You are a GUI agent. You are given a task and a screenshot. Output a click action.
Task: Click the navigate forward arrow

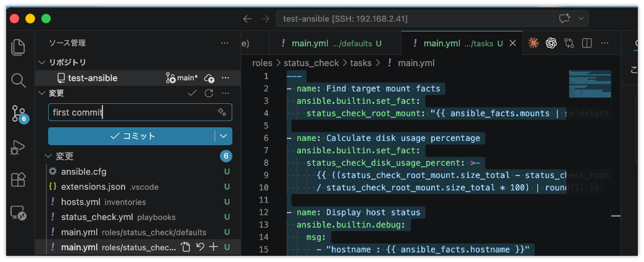click(265, 19)
